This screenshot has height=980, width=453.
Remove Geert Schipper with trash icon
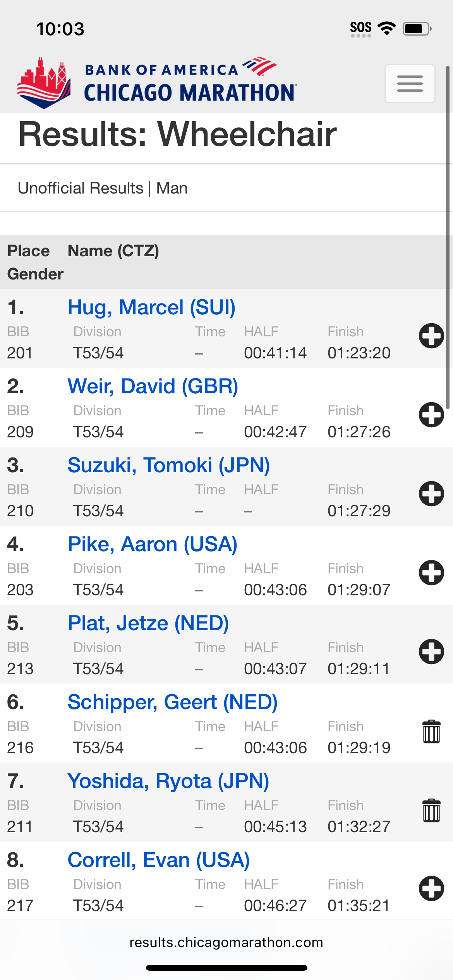coord(431,732)
